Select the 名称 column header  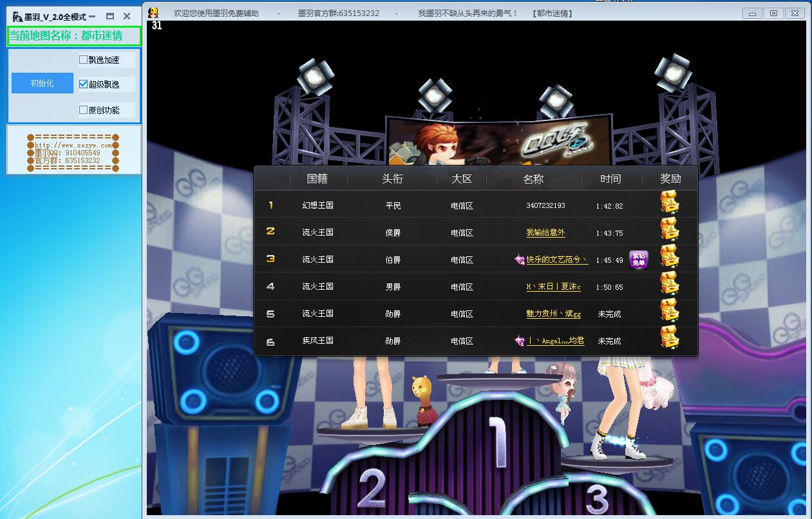click(533, 179)
